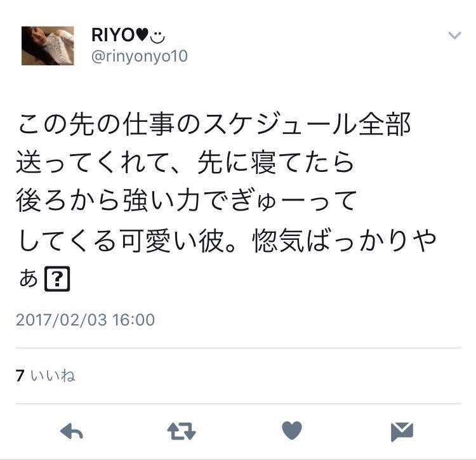View the list of 7 いいね
This screenshot has width=476, height=460.
45,376
